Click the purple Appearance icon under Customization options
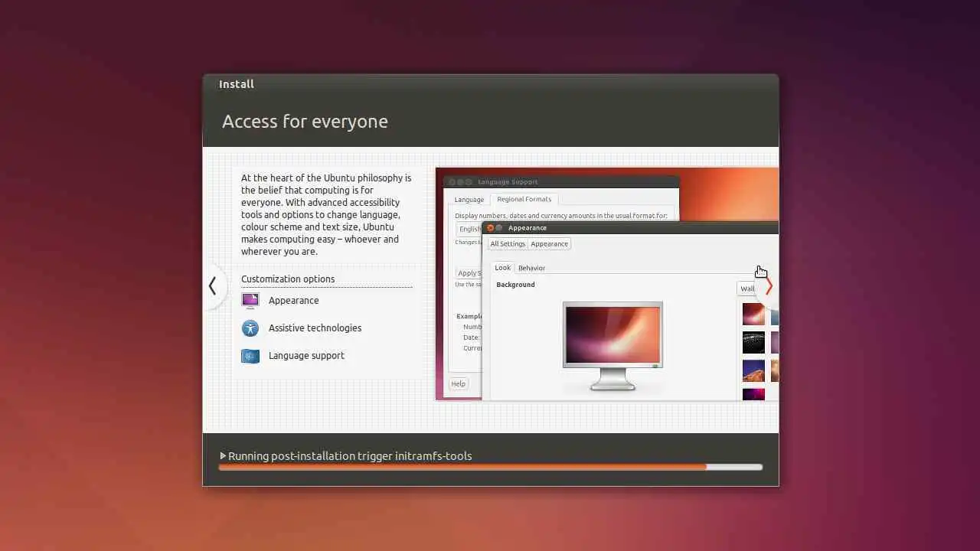Screen dimensions: 980x551 tap(250, 300)
